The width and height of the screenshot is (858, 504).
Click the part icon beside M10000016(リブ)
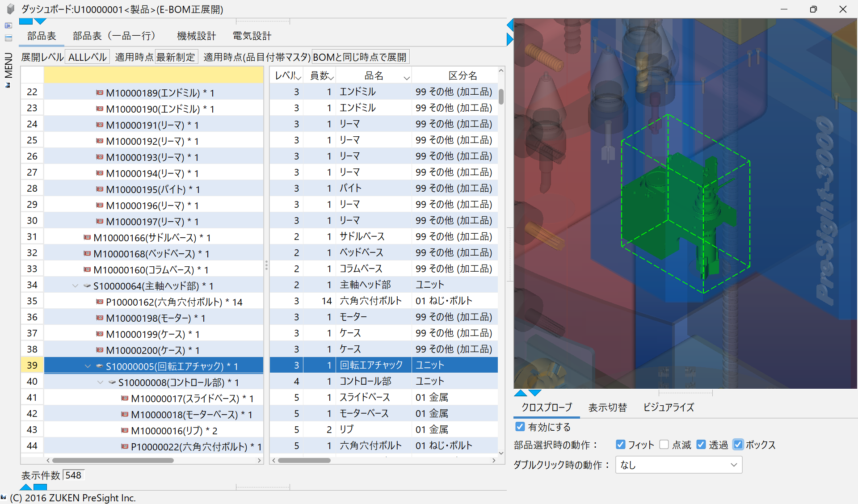(125, 430)
